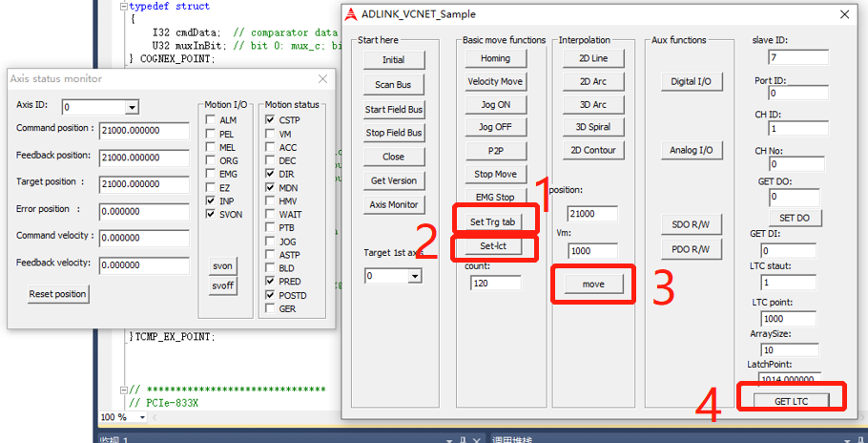Screen dimensions: 868x443
Task: Click the Set-lct button
Action: coord(493,245)
